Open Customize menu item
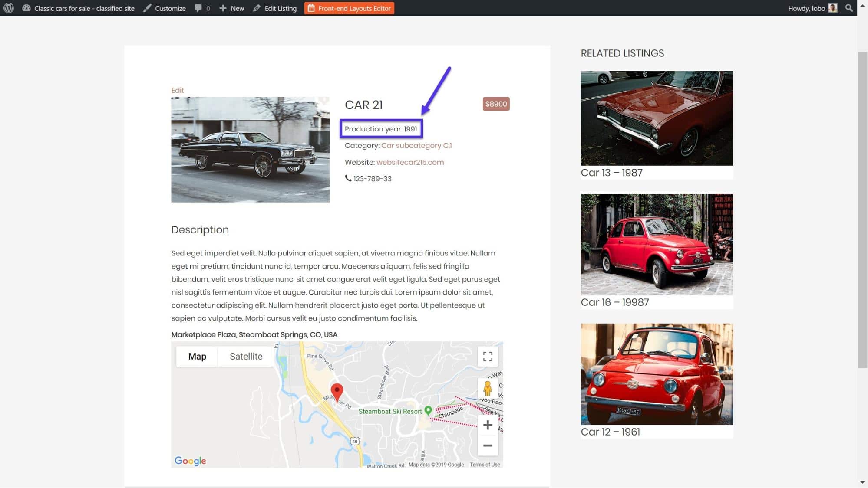868x488 pixels. click(x=170, y=8)
